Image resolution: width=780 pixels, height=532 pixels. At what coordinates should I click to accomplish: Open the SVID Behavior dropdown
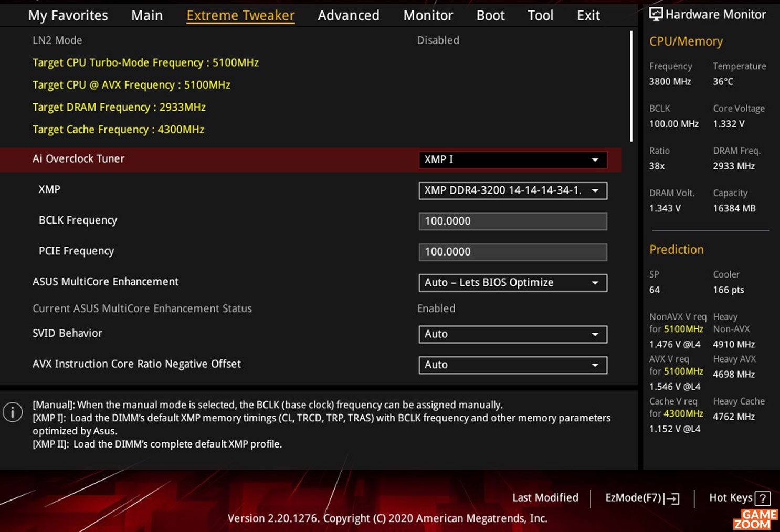[x=513, y=334]
